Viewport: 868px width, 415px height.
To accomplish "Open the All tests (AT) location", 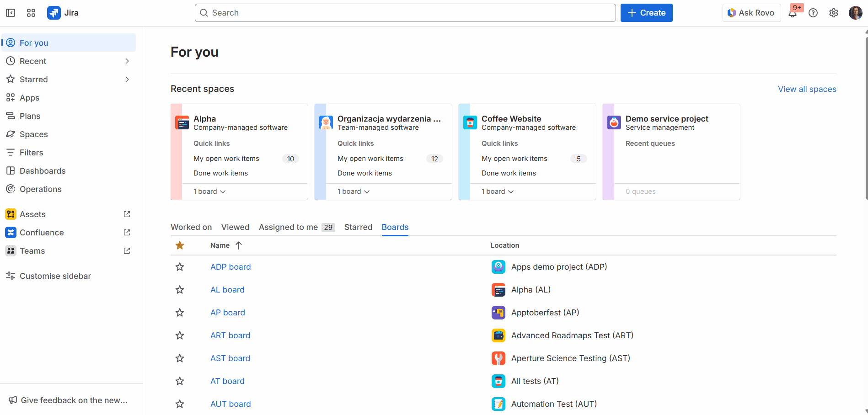I will pyautogui.click(x=535, y=381).
